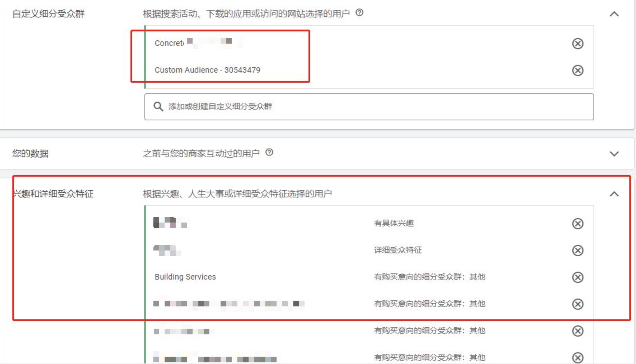Screen dimensions: 636x364
Task: Remove the Building Services segment
Action: (577, 277)
